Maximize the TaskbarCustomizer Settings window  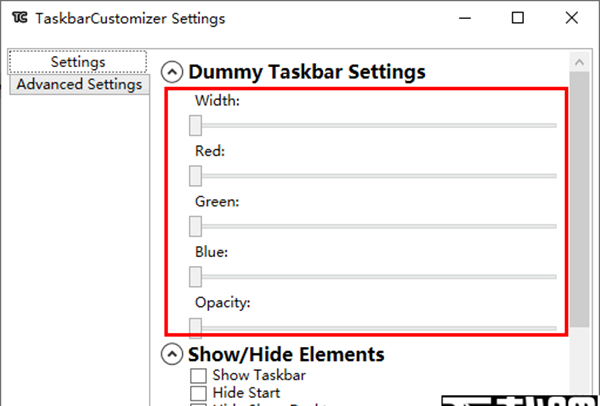pyautogui.click(x=518, y=18)
